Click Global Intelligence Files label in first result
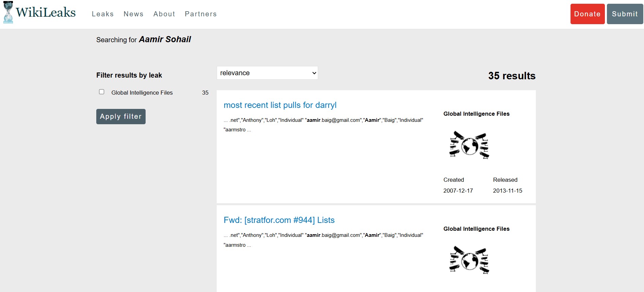644x292 pixels. [x=476, y=114]
